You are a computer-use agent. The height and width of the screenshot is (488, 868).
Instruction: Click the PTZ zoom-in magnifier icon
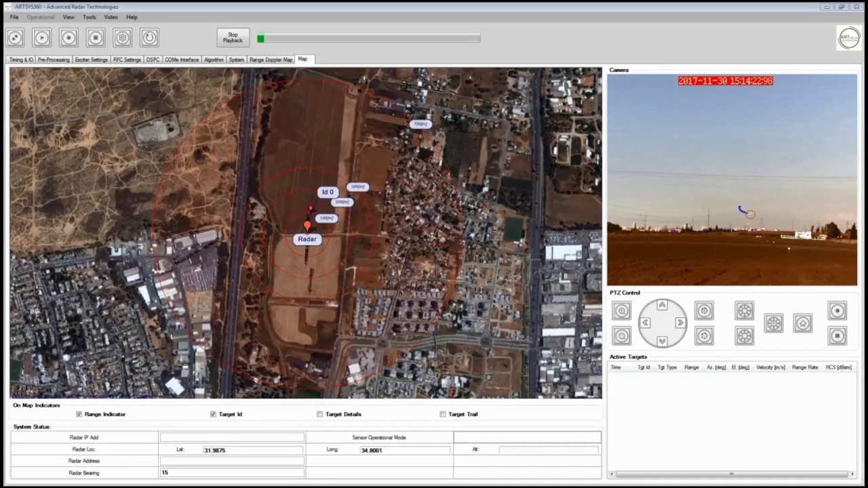621,311
